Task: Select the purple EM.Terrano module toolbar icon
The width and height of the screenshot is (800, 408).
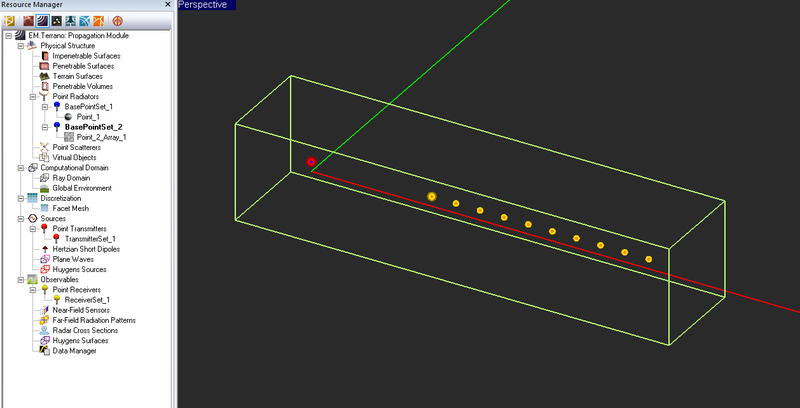Action: (42, 21)
